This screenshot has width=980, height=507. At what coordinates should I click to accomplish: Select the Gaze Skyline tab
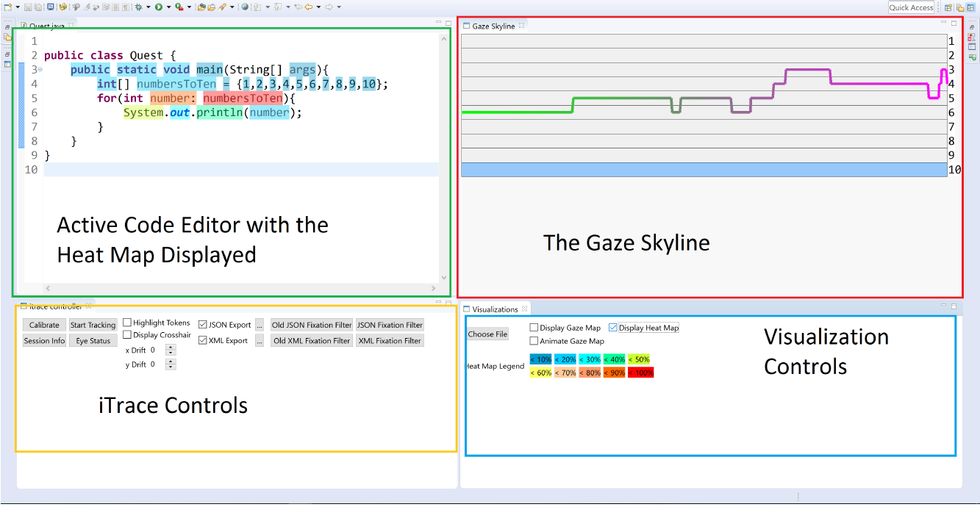493,26
